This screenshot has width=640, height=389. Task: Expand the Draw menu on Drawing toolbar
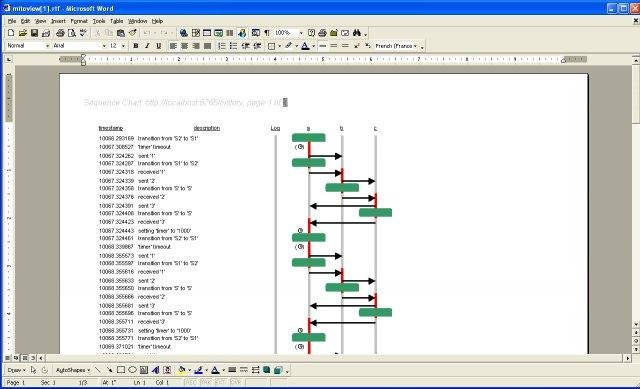click(16, 370)
